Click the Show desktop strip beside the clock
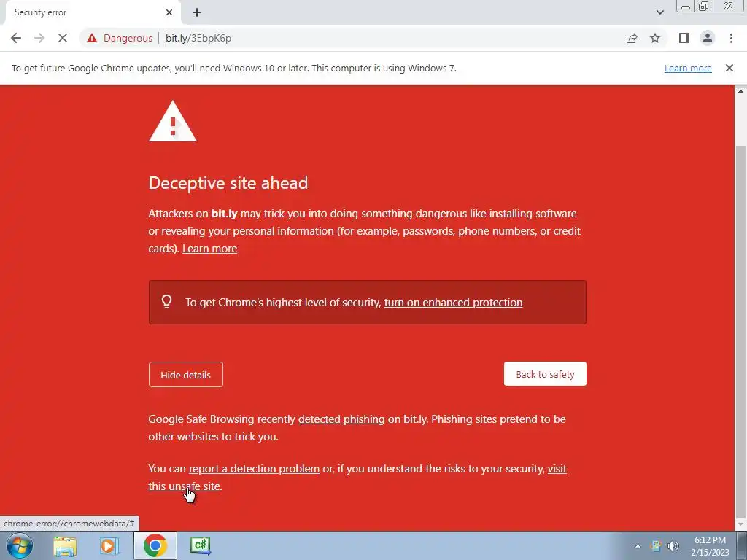This screenshot has height=560, width=747. [742, 546]
